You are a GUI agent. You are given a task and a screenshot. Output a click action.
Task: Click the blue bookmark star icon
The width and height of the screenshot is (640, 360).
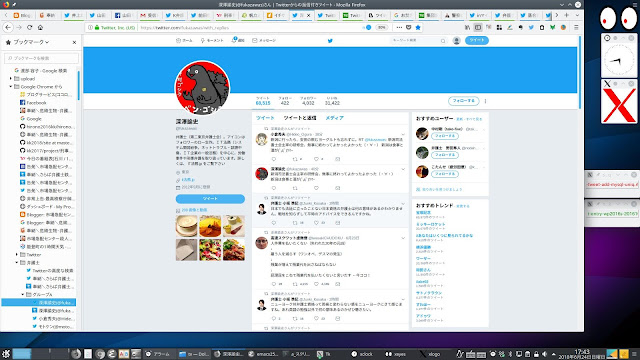pyautogui.click(x=418, y=27)
